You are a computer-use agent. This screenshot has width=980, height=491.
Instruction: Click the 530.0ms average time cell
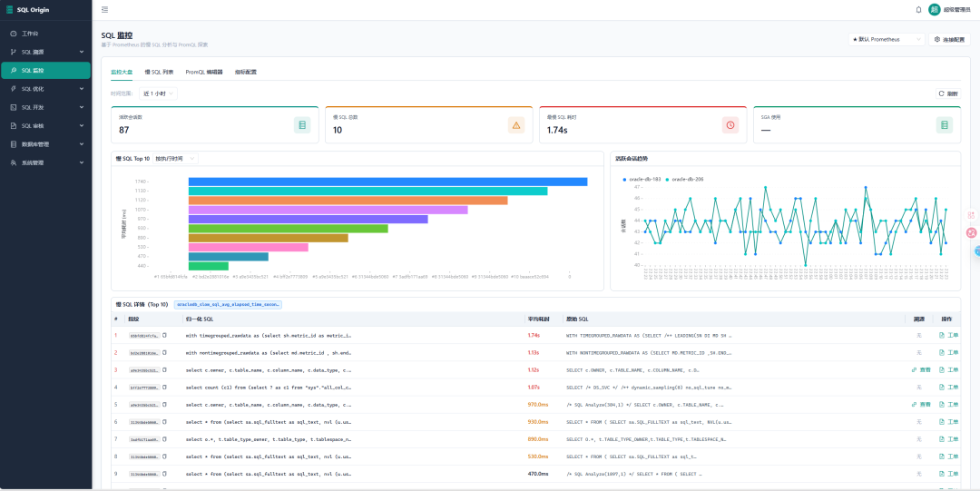pyautogui.click(x=538, y=457)
